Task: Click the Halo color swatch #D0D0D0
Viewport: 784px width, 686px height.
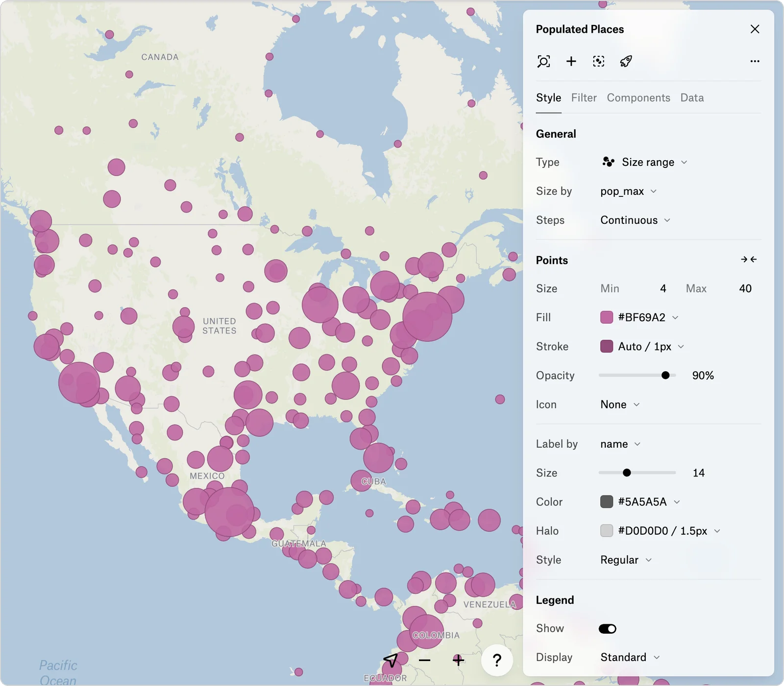Action: click(x=607, y=531)
